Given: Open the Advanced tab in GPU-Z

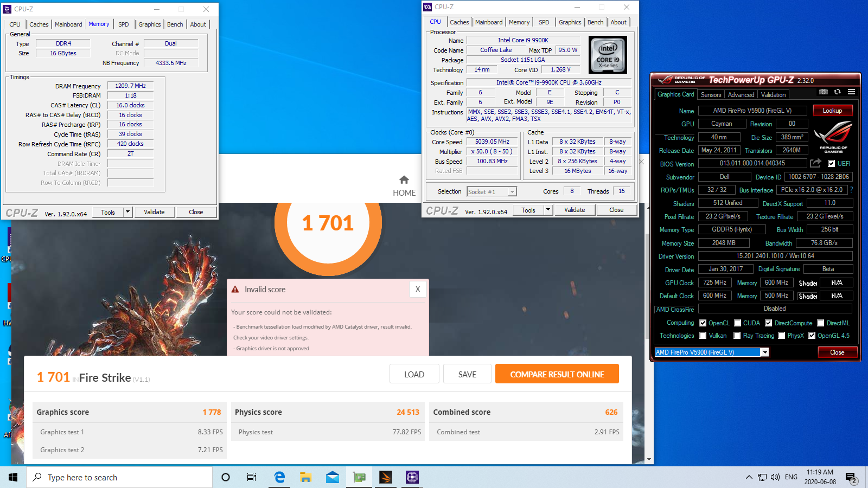Looking at the screenshot, I should coord(741,95).
